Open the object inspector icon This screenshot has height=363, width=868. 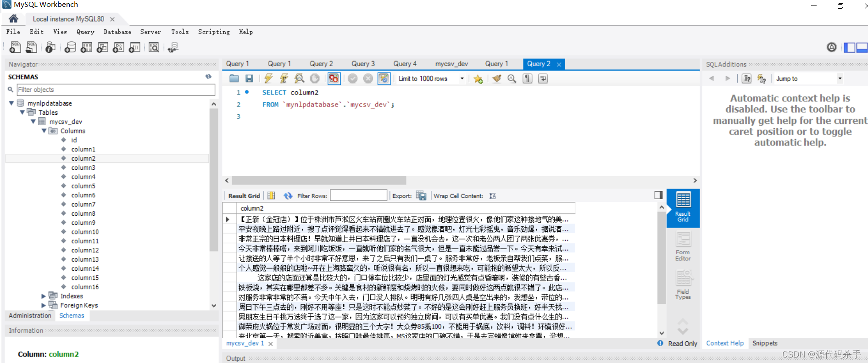(x=50, y=47)
